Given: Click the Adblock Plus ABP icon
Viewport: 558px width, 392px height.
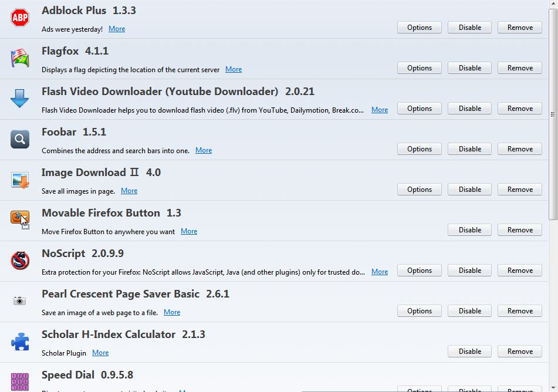Looking at the screenshot, I should pyautogui.click(x=20, y=18).
